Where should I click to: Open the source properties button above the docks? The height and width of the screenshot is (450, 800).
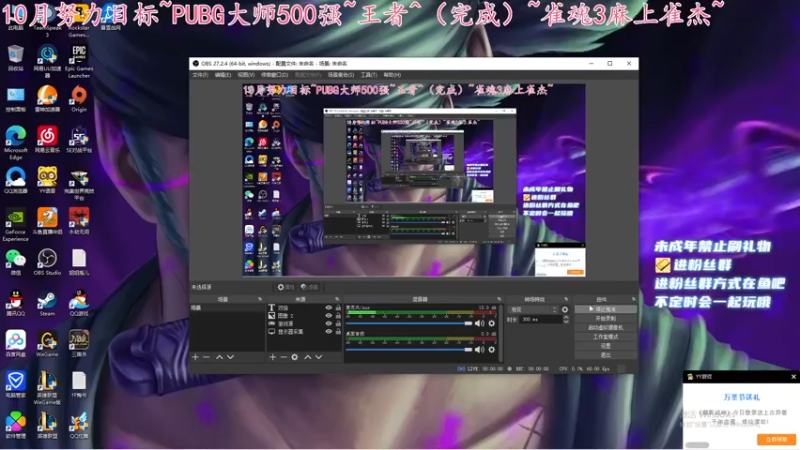(x=286, y=287)
